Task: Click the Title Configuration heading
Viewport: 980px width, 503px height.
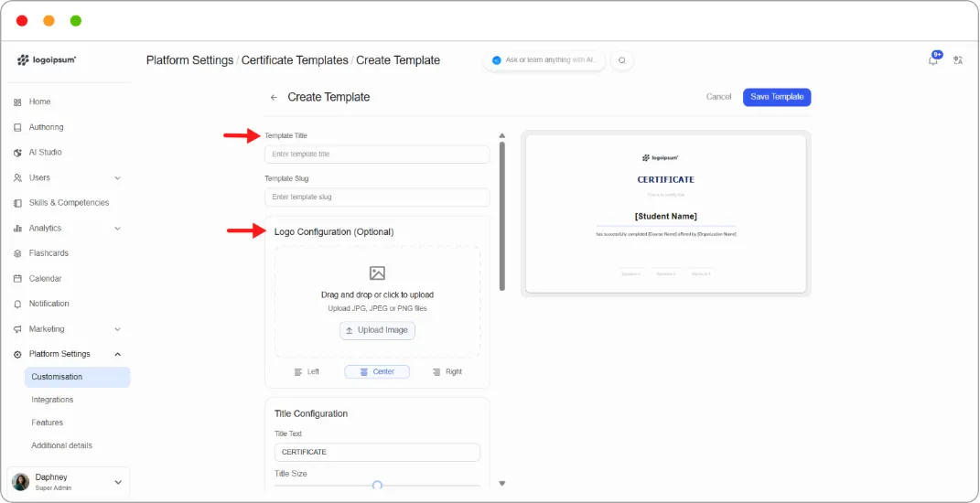Action: point(311,413)
